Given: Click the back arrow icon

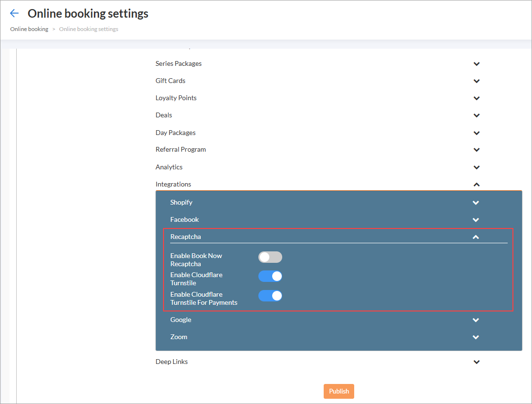Looking at the screenshot, I should (14, 13).
